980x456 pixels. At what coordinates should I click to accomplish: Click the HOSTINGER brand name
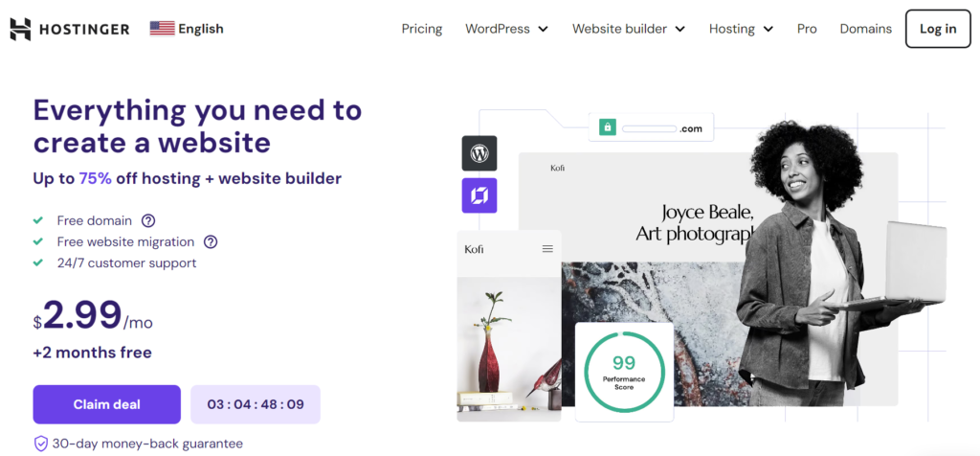pos(84,30)
